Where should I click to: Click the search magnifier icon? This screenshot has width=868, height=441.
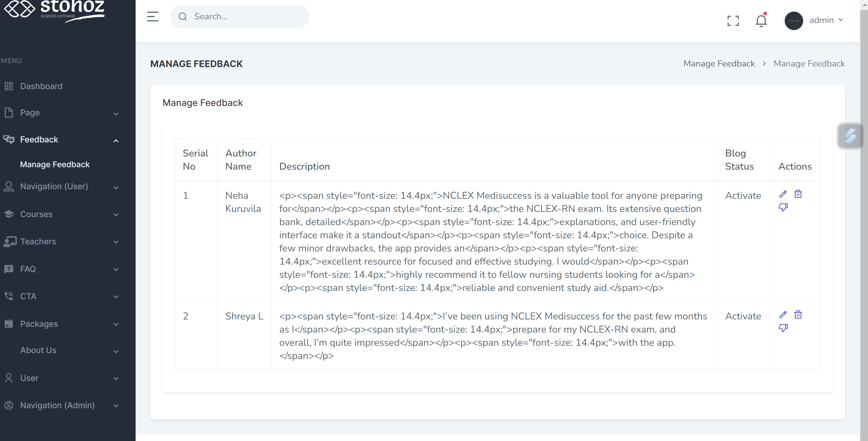(183, 17)
